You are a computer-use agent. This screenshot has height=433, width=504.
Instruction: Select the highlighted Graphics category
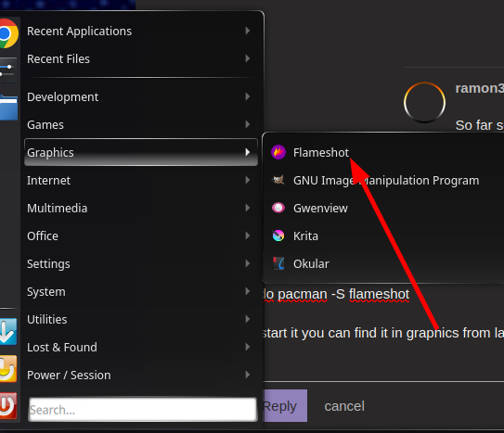141,152
